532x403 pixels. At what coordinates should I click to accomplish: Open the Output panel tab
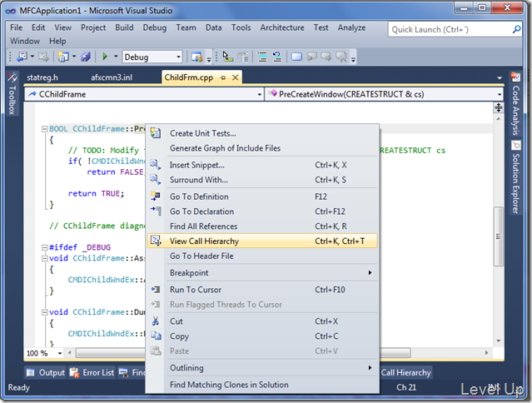point(46,372)
